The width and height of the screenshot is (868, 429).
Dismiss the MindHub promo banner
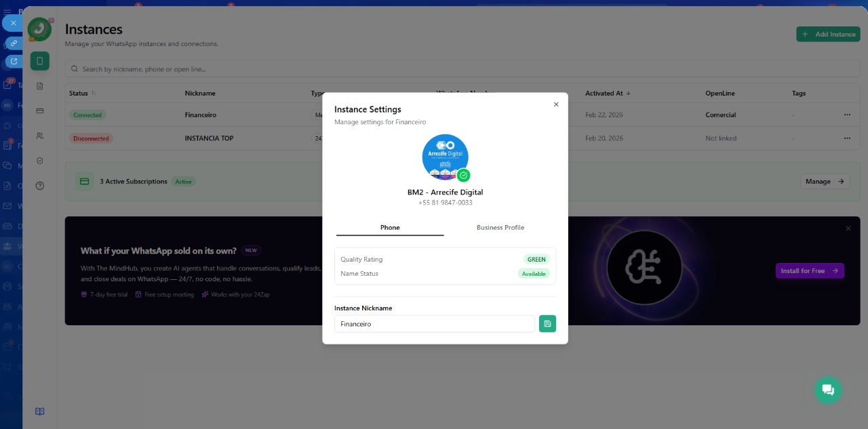pyautogui.click(x=848, y=228)
